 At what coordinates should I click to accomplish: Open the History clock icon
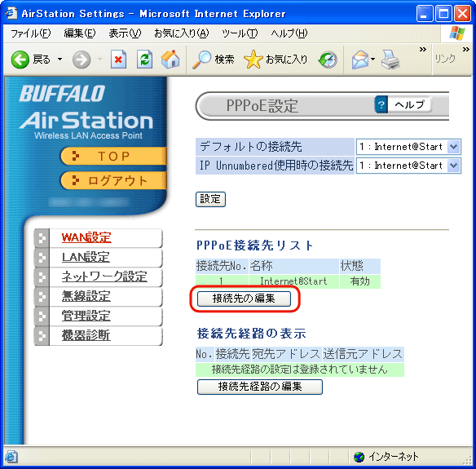328,60
